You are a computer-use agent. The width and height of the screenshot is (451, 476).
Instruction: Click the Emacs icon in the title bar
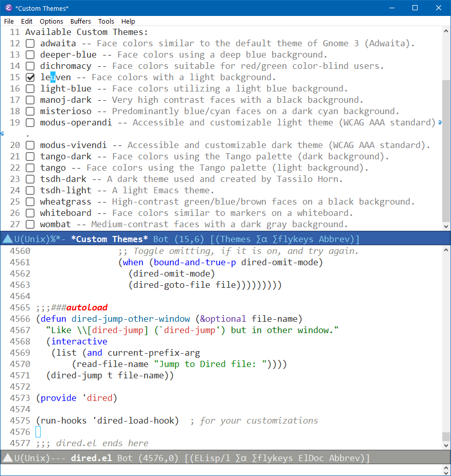coord(9,8)
